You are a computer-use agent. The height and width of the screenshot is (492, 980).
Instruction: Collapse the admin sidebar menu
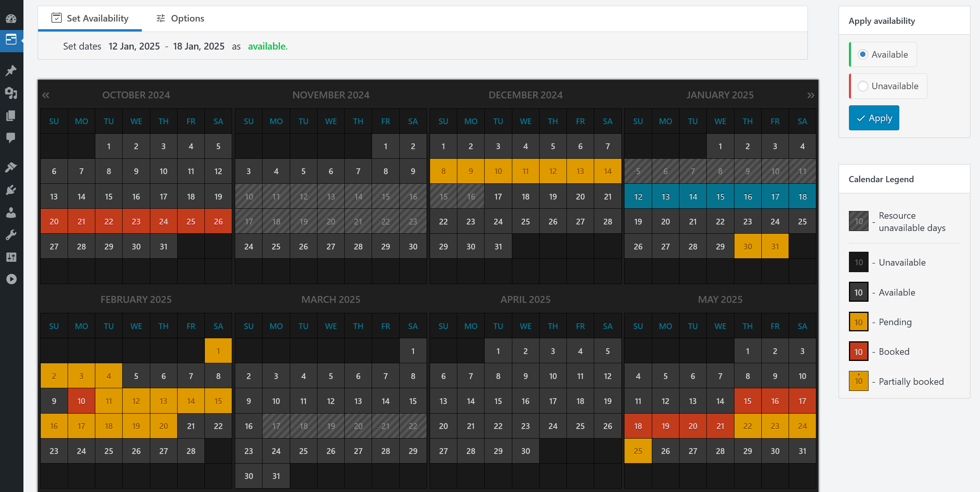(x=12, y=279)
